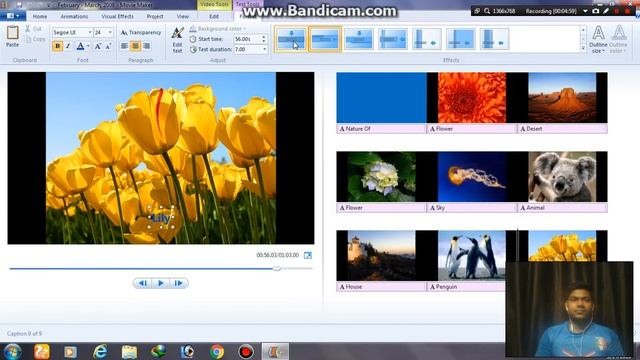Decrease font size with shrink-font icon
This screenshot has width=640, height=360.
tap(108, 46)
